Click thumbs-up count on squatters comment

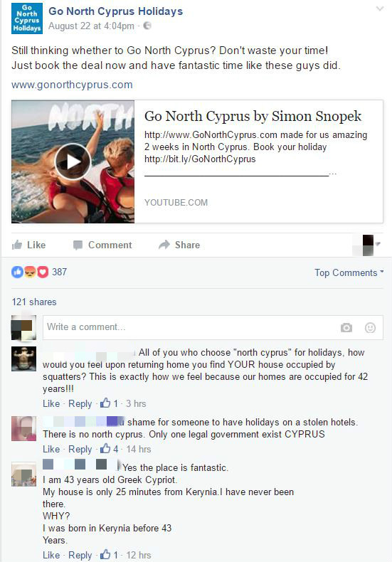(x=109, y=403)
